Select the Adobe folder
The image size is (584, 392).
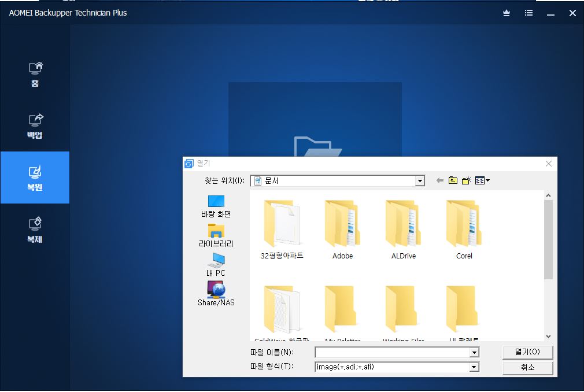click(x=343, y=230)
